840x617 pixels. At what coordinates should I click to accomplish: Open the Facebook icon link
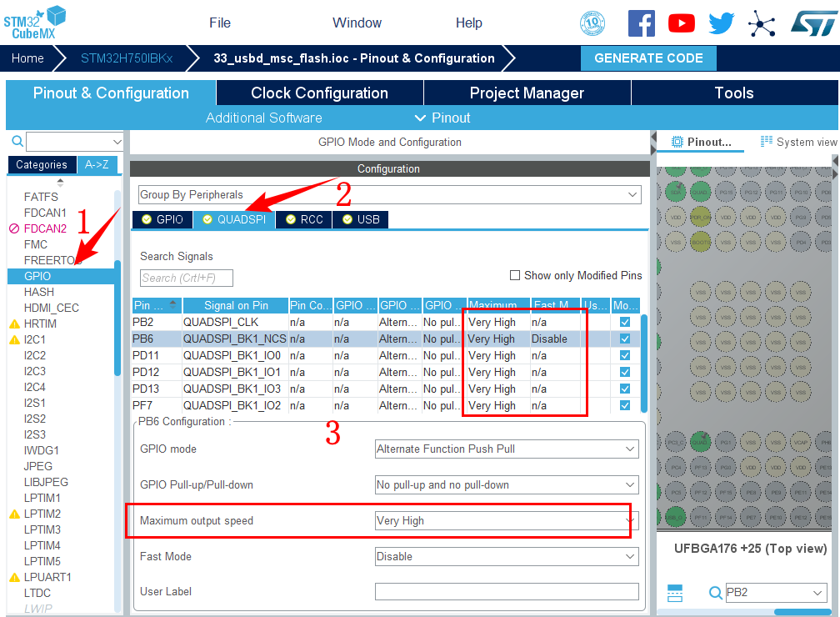click(x=641, y=23)
